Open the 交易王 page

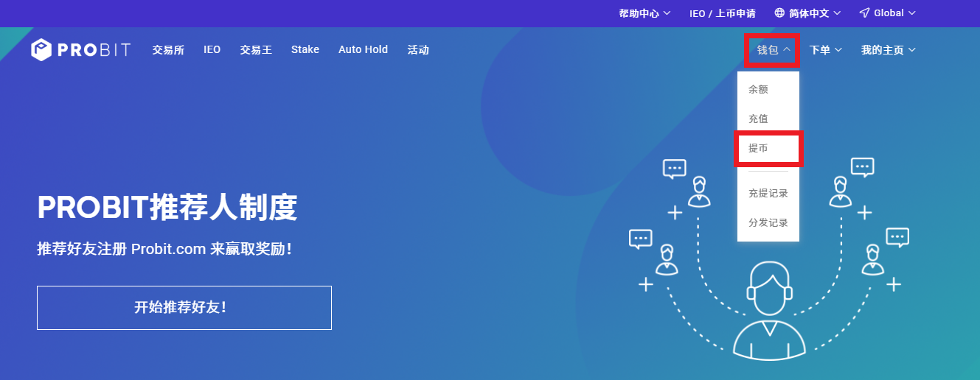pos(256,50)
